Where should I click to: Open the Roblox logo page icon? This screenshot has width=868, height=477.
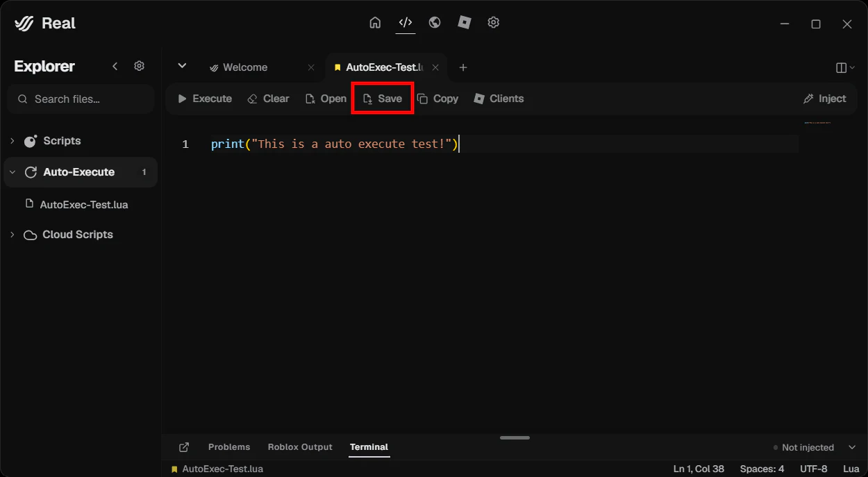(465, 23)
